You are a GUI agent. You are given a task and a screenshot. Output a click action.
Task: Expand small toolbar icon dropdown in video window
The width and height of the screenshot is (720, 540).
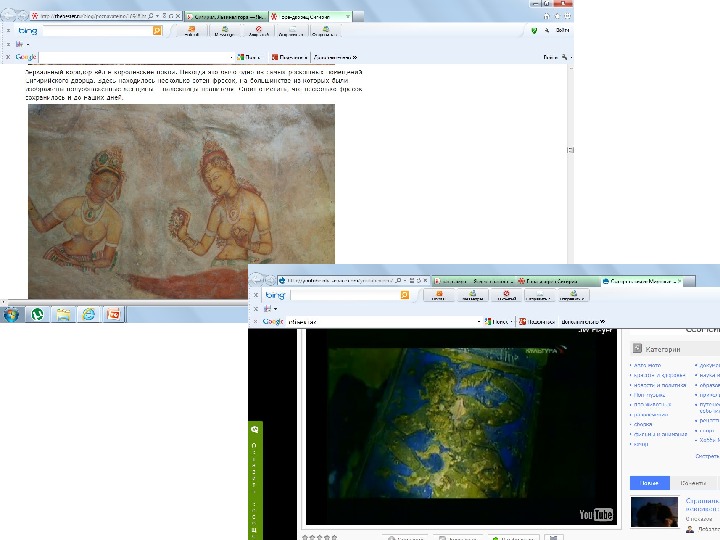[x=276, y=309]
